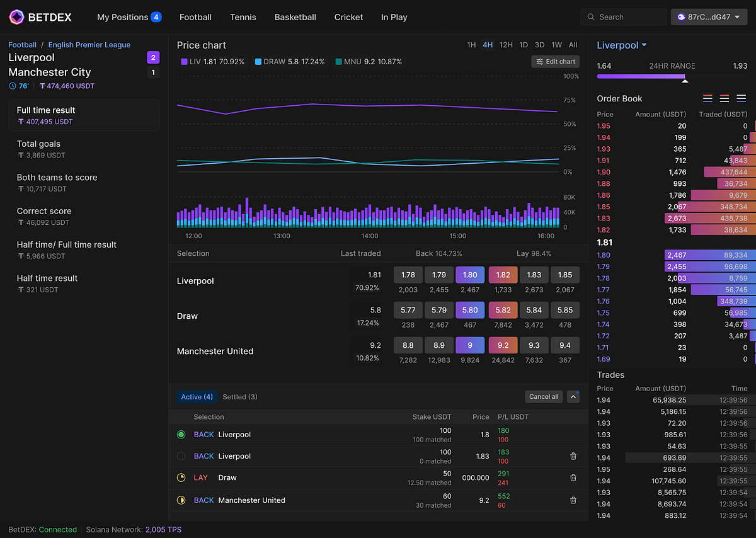Lay Manchester United at 9.2
The width and height of the screenshot is (756, 538).
pos(503,345)
